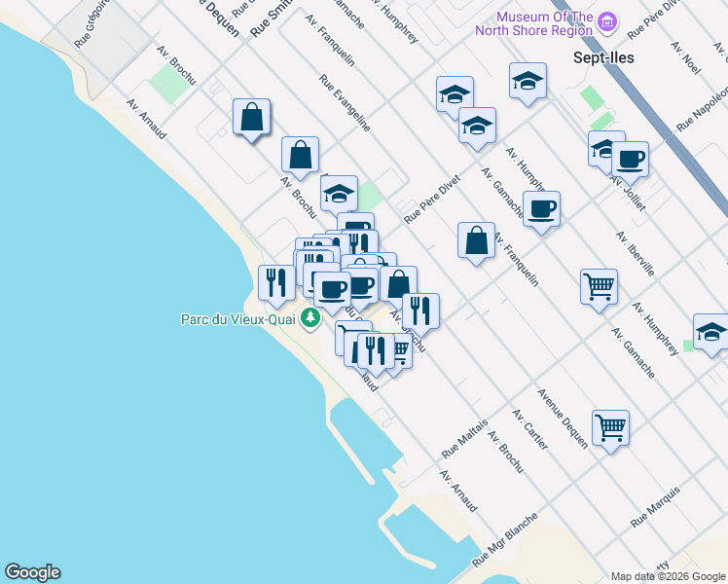
Task: Select the café pin next to Av. Jolliet
Action: (x=630, y=163)
